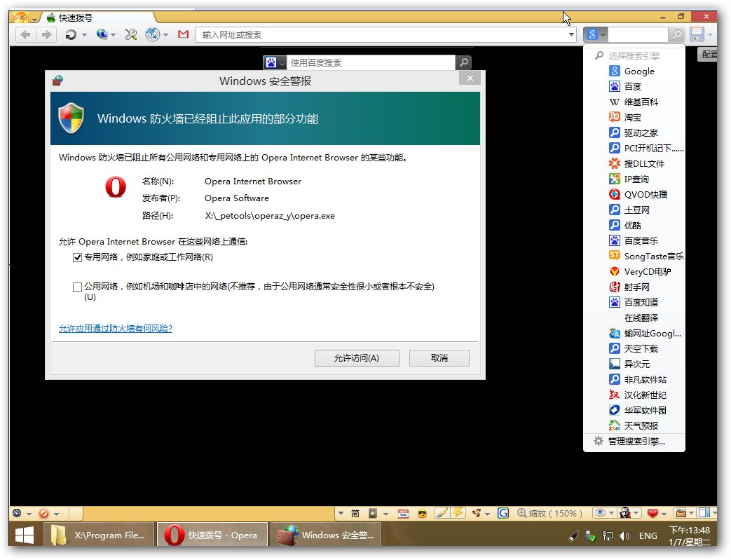Choose 华军软件园 search engine

click(x=634, y=410)
